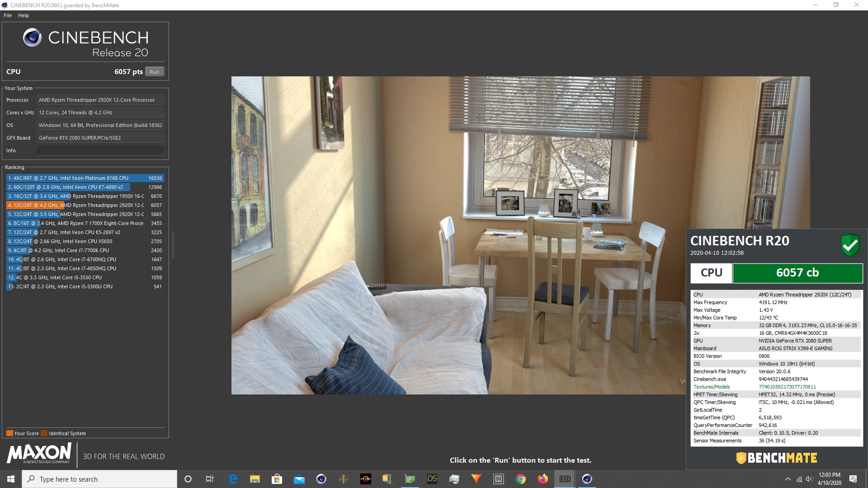This screenshot has width=868, height=488.
Task: Select ranking row Intel Xeon CPU E5-2697 v2
Action: pos(85,232)
